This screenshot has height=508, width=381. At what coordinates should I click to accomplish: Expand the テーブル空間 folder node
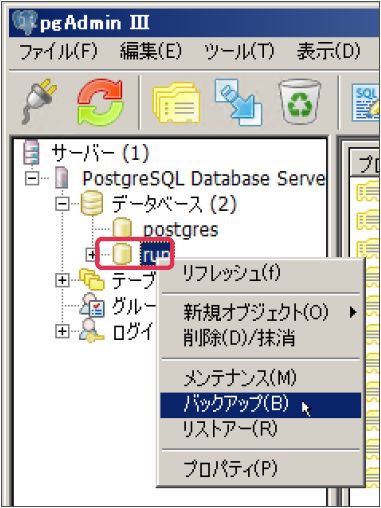(x=62, y=280)
